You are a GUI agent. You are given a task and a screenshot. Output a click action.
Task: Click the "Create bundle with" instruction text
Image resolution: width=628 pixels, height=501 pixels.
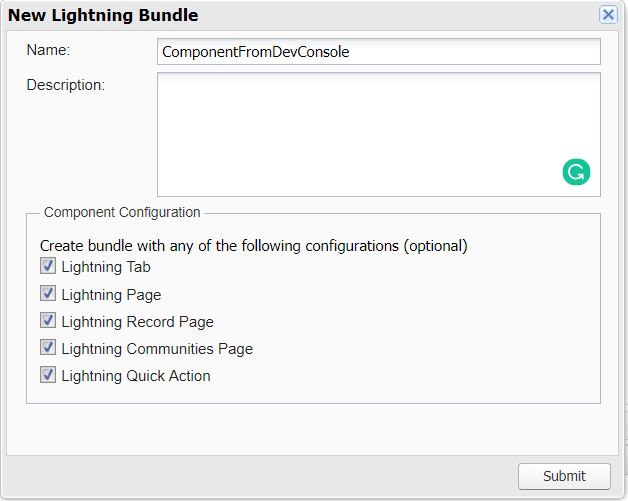(253, 245)
